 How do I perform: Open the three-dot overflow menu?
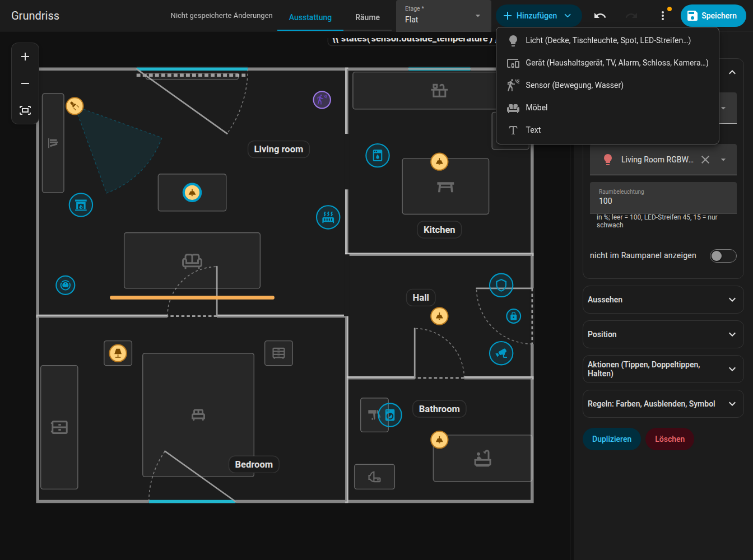663,16
